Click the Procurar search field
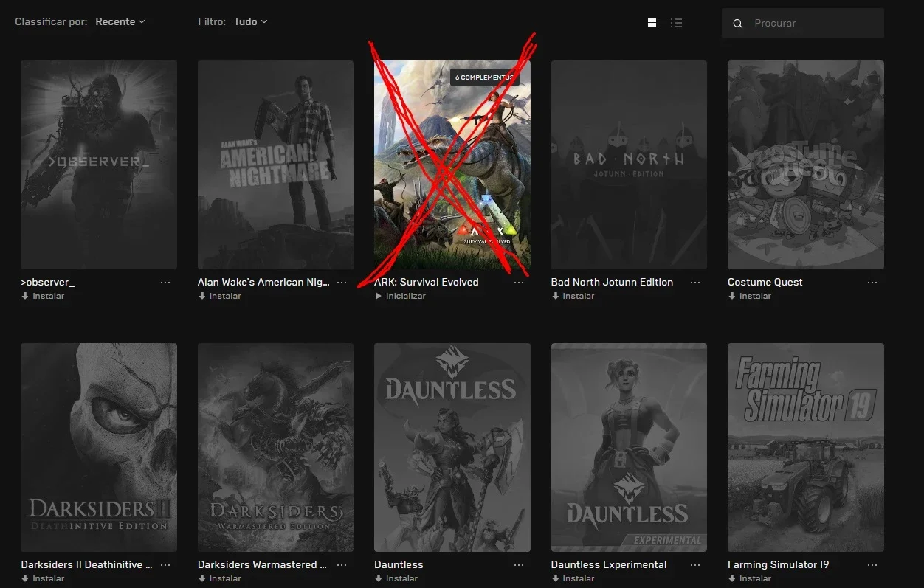The width and height of the screenshot is (924, 588). [x=803, y=24]
